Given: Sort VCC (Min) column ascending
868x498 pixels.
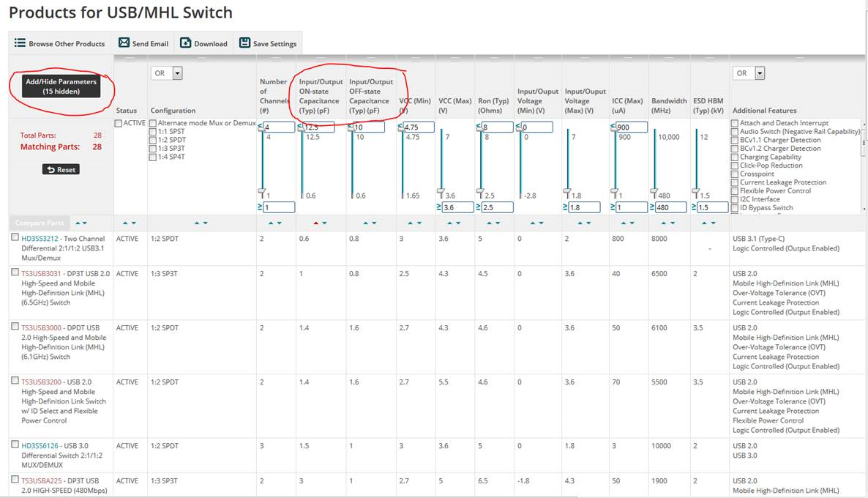Looking at the screenshot, I should click(410, 223).
